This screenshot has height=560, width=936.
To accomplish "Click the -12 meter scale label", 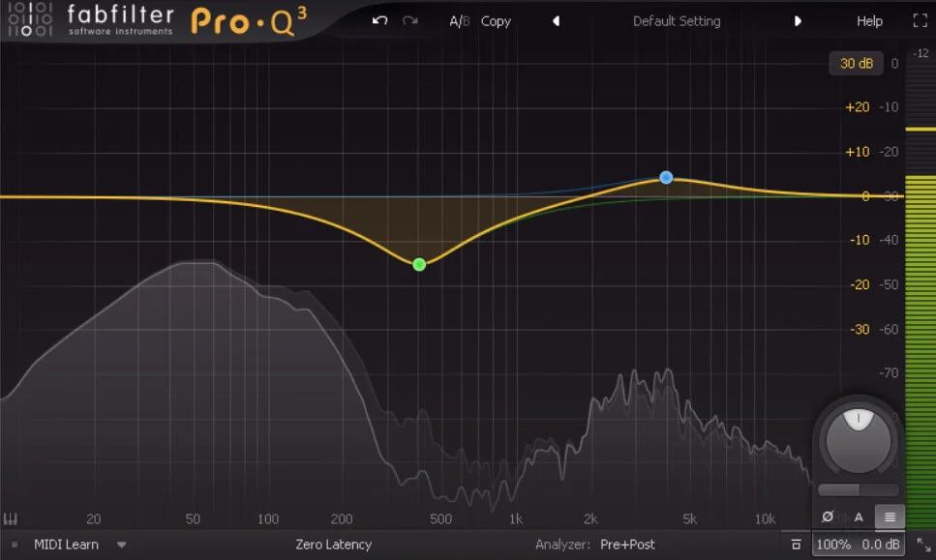I will (921, 53).
